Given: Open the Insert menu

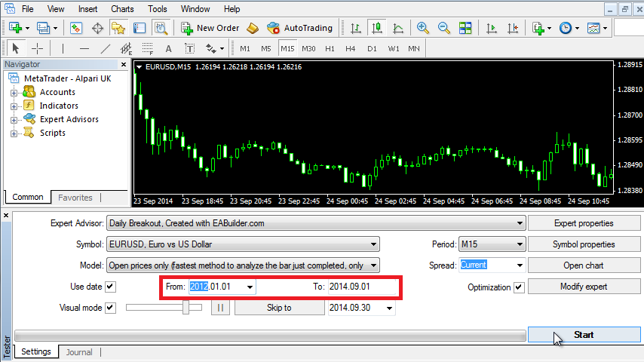Looking at the screenshot, I should click(88, 8).
